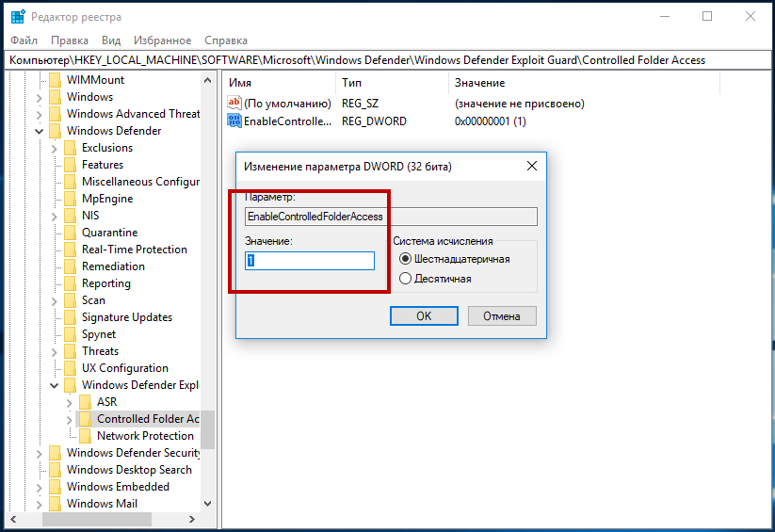
Task: Open the Избранное menu
Action: (x=163, y=40)
